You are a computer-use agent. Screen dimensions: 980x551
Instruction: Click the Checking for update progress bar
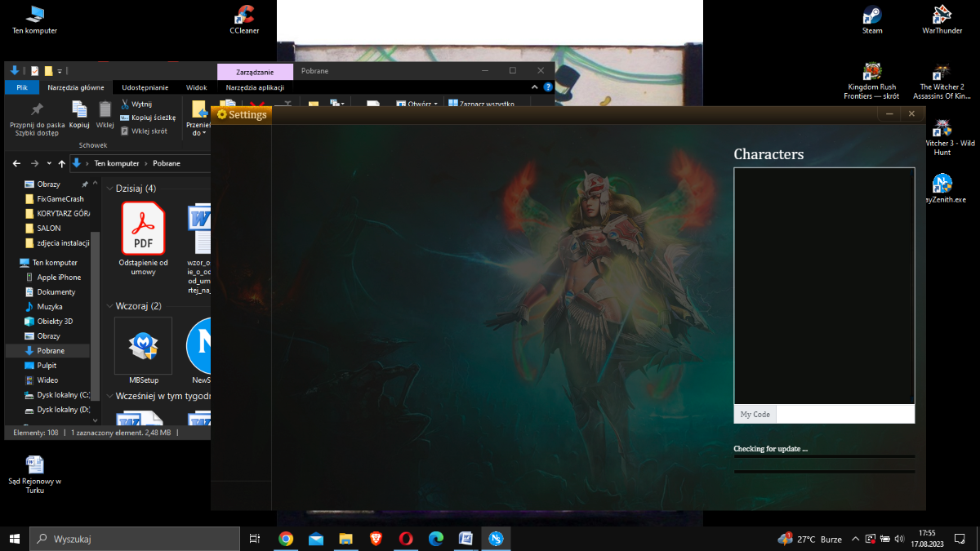pyautogui.click(x=824, y=457)
